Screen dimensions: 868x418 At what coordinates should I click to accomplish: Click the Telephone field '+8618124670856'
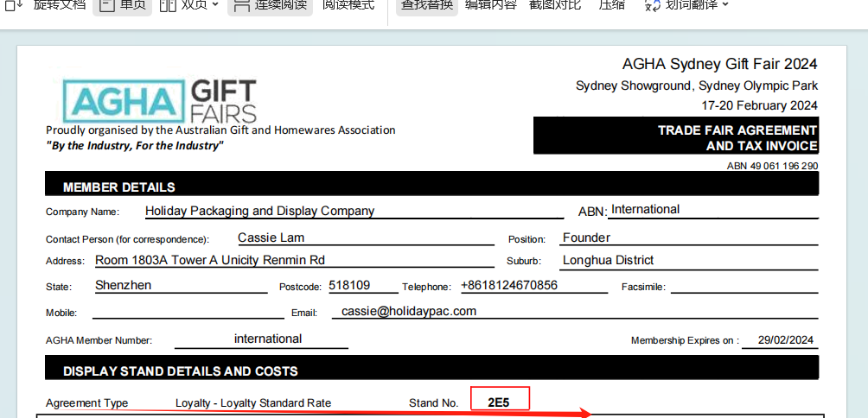point(508,285)
